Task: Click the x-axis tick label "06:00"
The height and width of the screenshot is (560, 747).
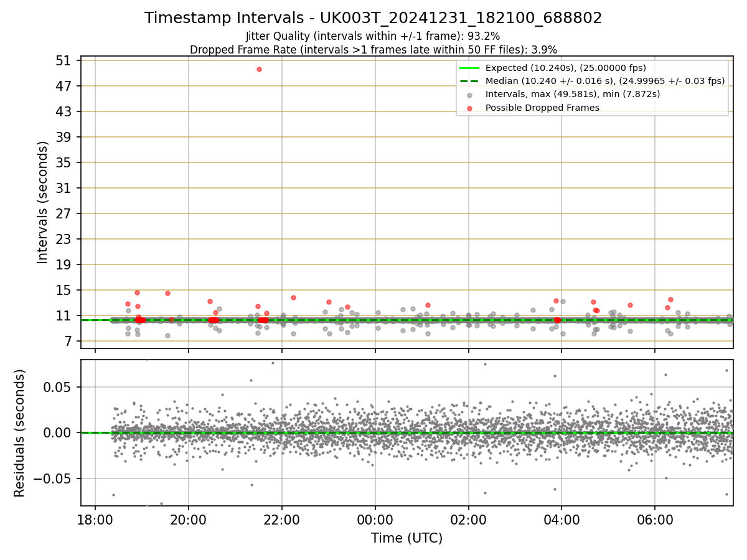Action: click(x=655, y=519)
